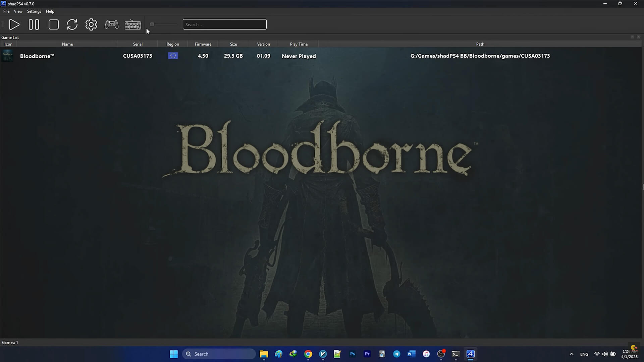The image size is (644, 362).
Task: Select the Bloodborne game entry
Action: click(37, 56)
